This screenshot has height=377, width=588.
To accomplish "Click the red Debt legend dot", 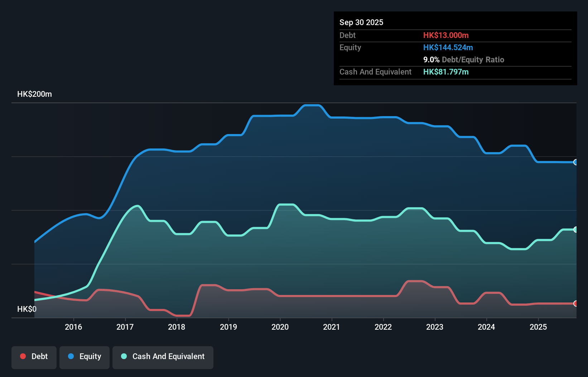I will tap(23, 356).
